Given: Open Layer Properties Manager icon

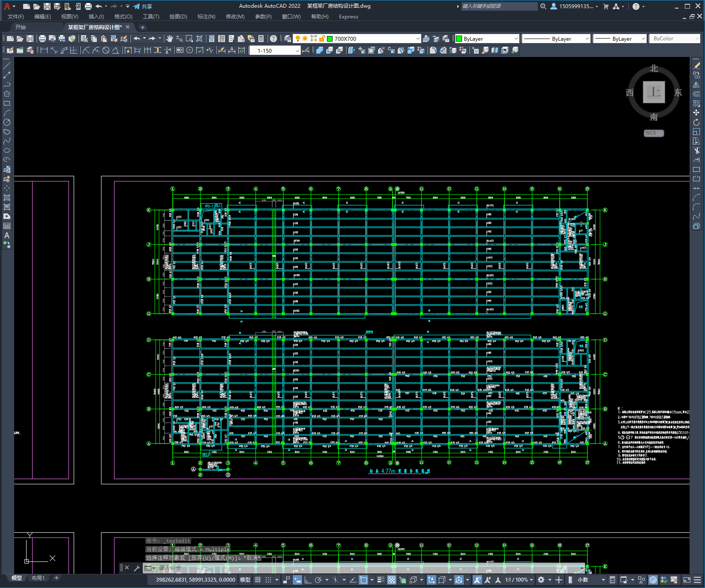Looking at the screenshot, I should pos(288,39).
